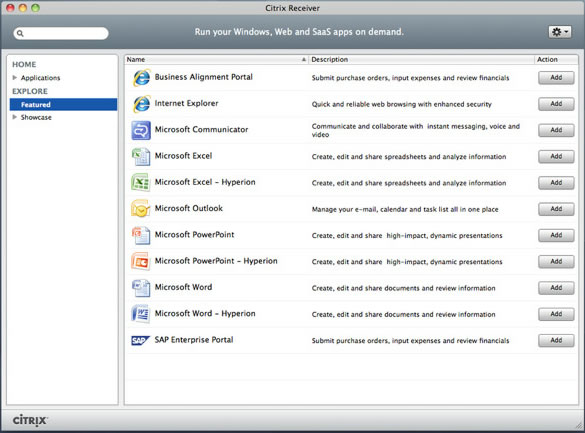Viewport: 585px width, 433px height.
Task: Select the Microsoft Word icon
Action: (x=141, y=288)
